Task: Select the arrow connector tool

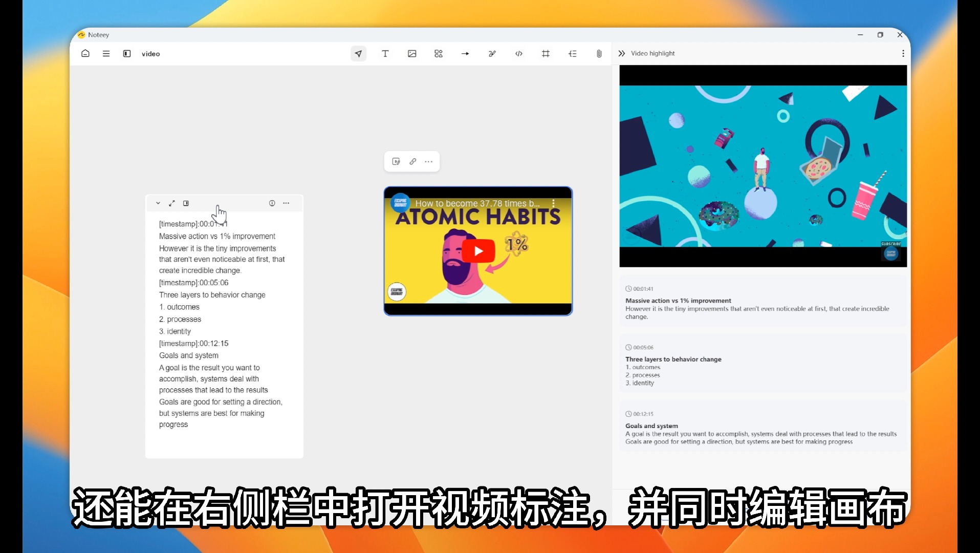Action: pos(465,53)
